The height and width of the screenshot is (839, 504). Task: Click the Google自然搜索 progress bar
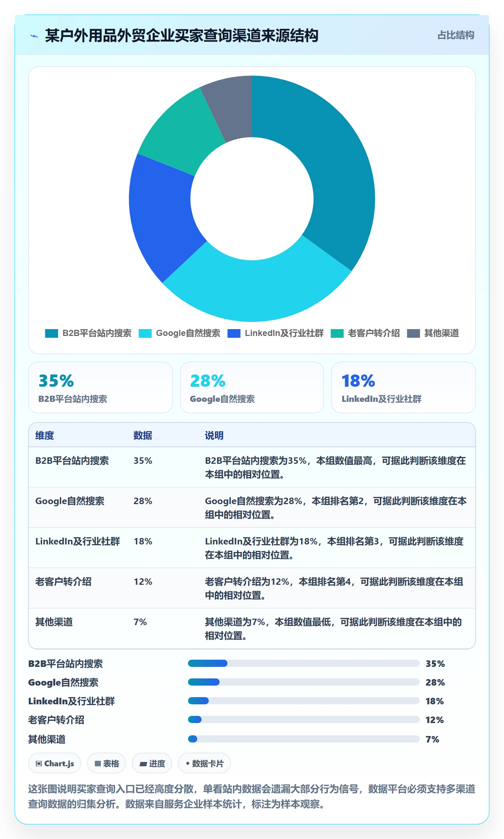click(x=304, y=682)
